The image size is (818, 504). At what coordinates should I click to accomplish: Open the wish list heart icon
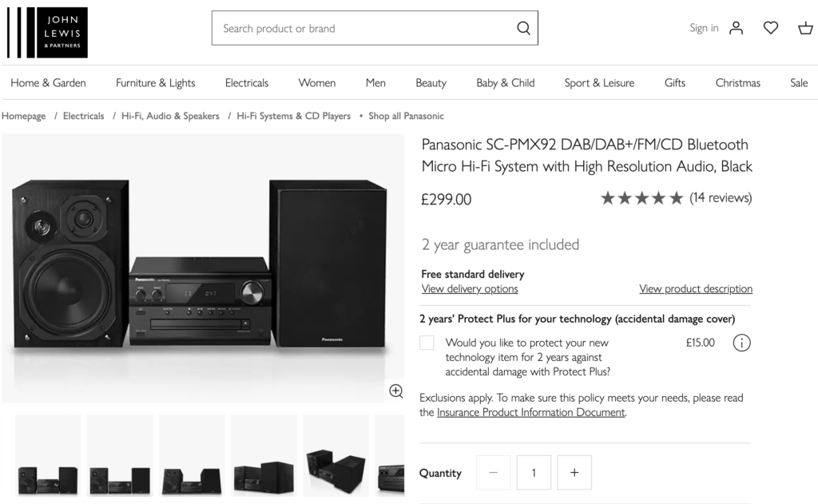[x=770, y=28]
